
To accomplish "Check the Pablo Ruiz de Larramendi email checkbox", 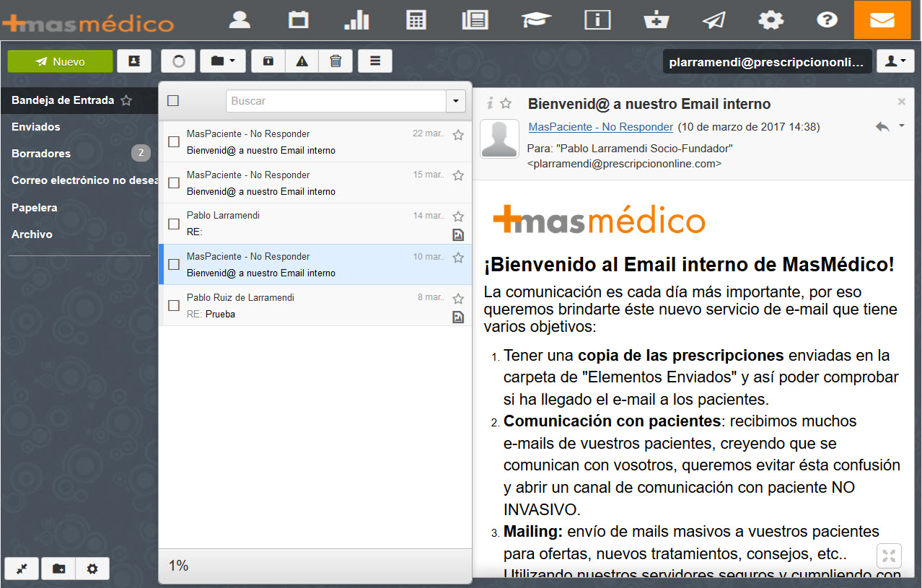I will pos(174,305).
